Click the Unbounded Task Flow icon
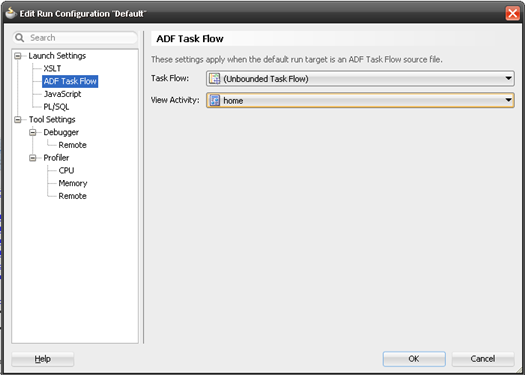This screenshot has width=525, height=375. [214, 78]
